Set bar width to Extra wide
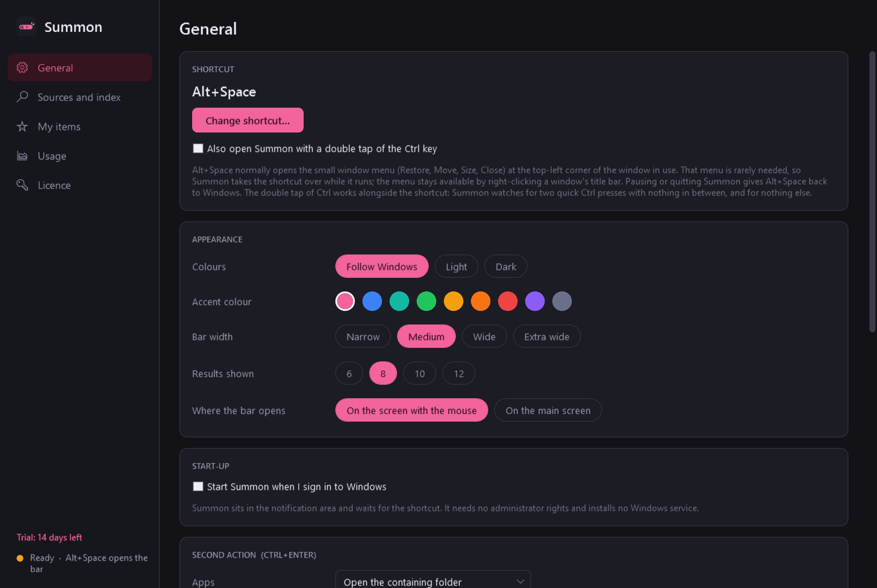877x588 pixels. (x=547, y=336)
